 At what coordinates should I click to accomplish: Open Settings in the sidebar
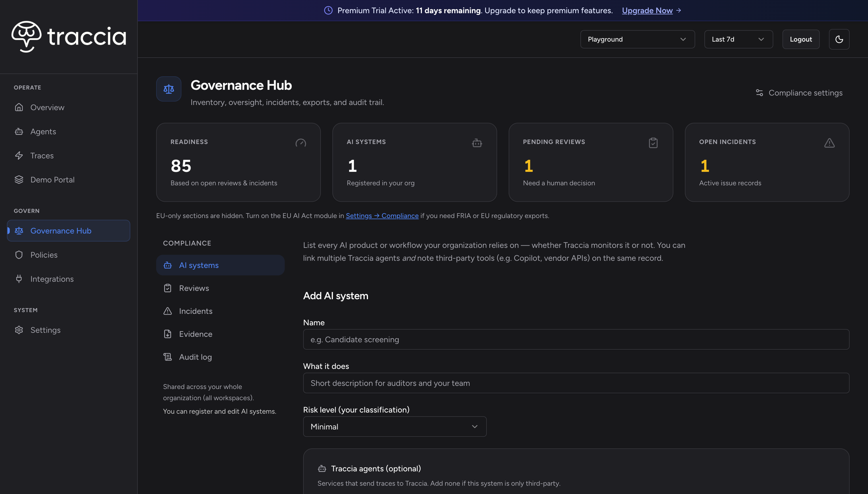69,330
